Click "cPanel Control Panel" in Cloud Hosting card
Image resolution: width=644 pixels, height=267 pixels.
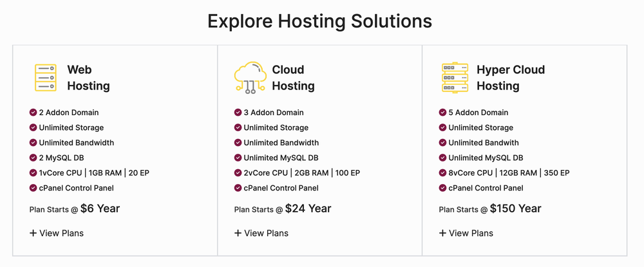281,189
